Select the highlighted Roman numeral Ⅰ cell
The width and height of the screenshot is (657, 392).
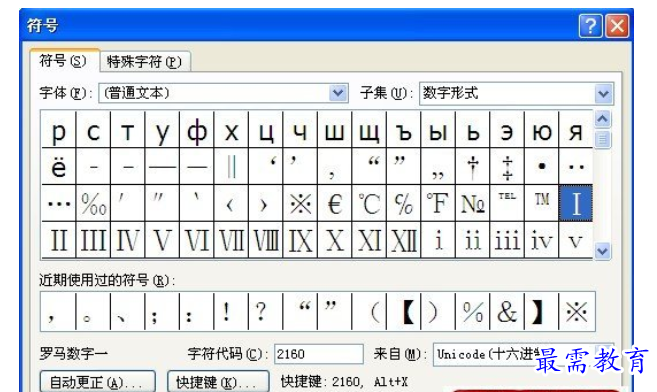[576, 204]
